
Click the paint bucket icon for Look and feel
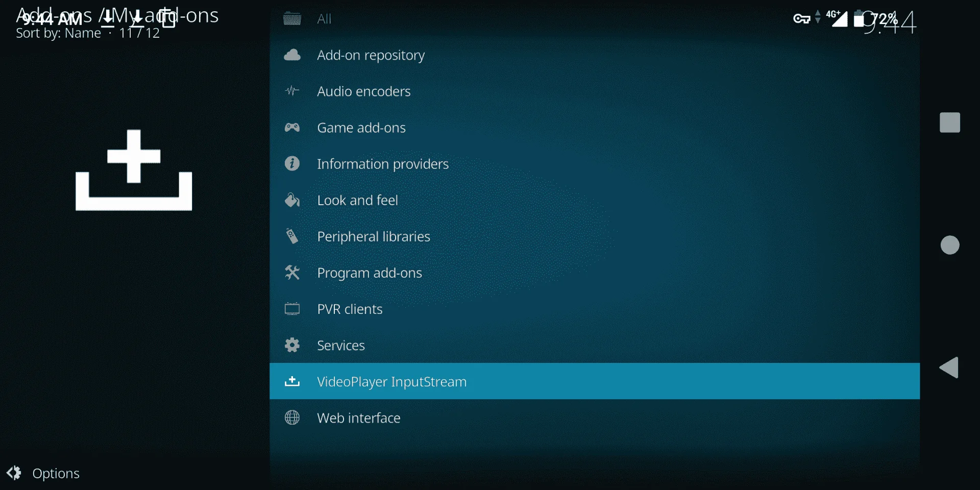[292, 200]
